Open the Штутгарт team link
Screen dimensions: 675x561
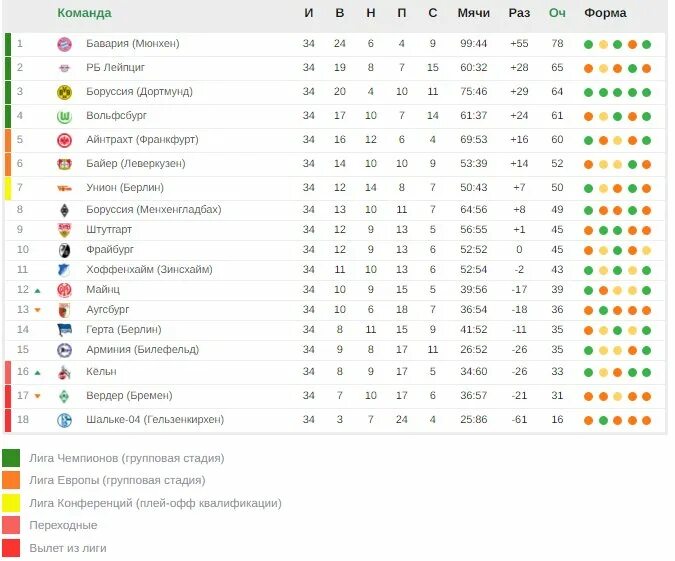pyautogui.click(x=110, y=230)
